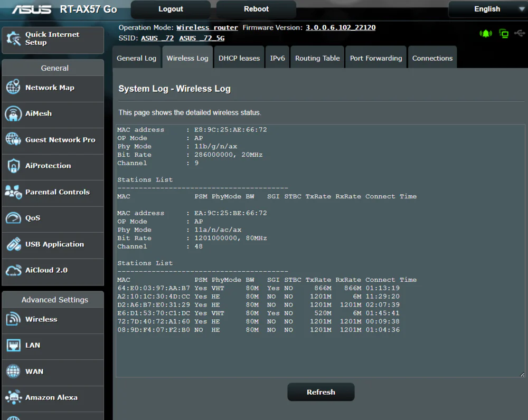
Task: Open Advanced Wireless settings label
Action: click(41, 319)
